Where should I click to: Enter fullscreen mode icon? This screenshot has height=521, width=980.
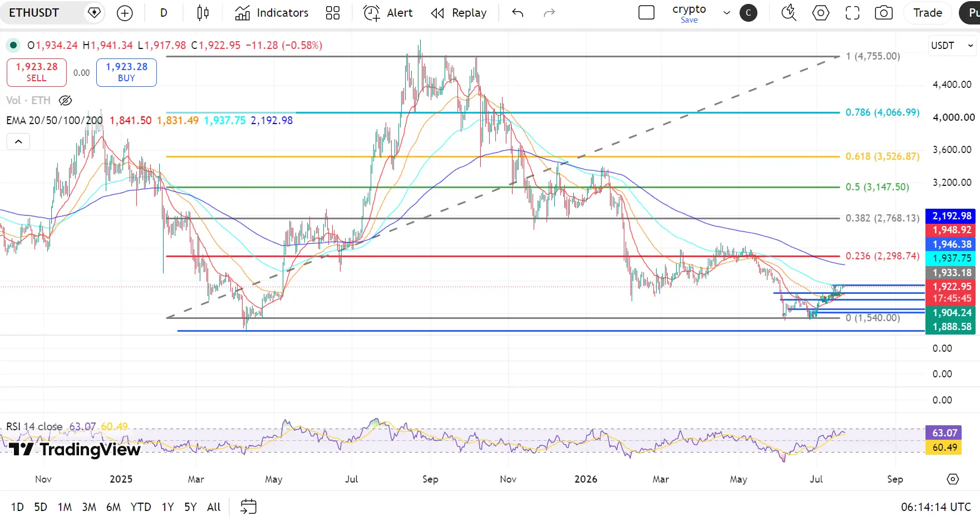[x=852, y=13]
